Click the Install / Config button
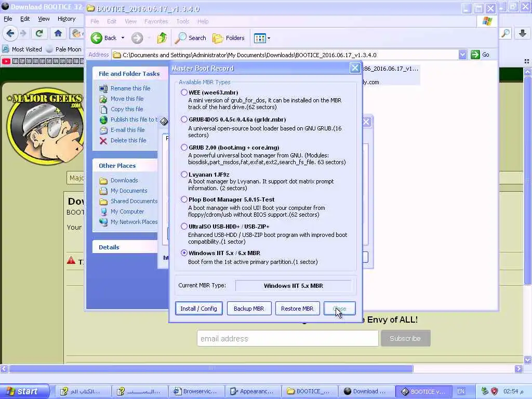 [199, 309]
